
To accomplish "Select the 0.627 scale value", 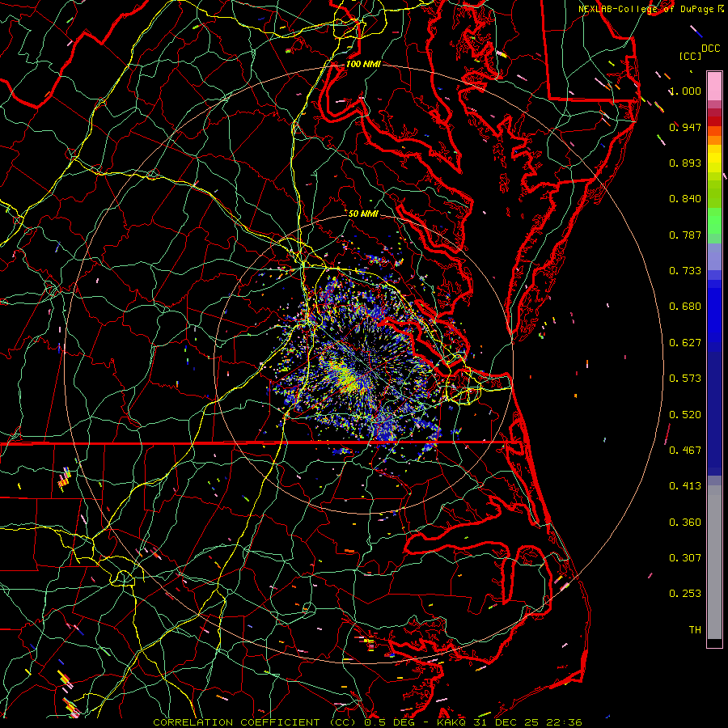I will [685, 343].
